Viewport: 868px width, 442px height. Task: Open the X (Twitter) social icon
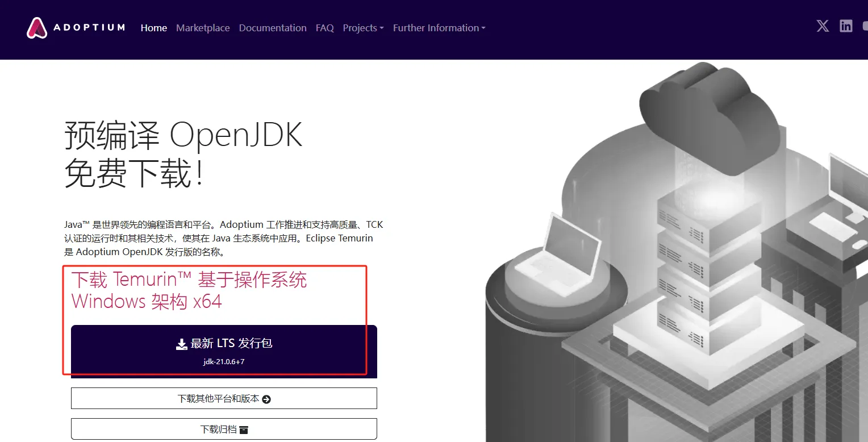click(x=823, y=26)
